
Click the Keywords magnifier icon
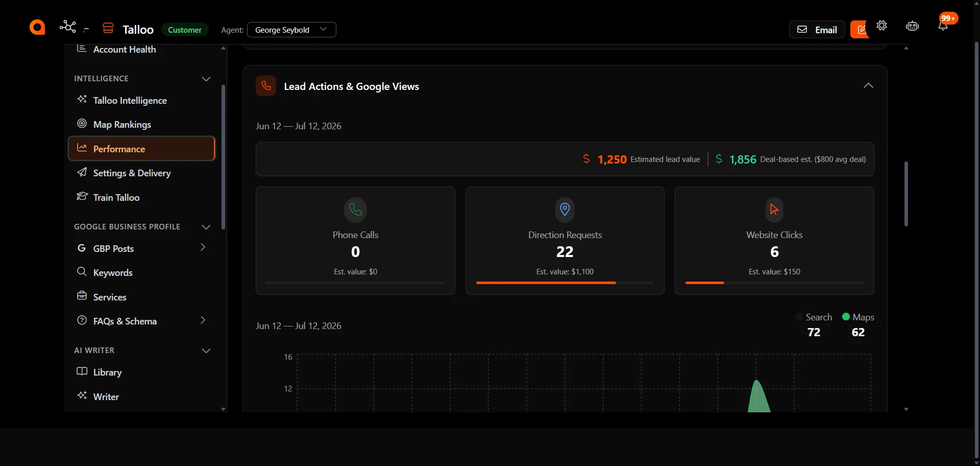82,271
